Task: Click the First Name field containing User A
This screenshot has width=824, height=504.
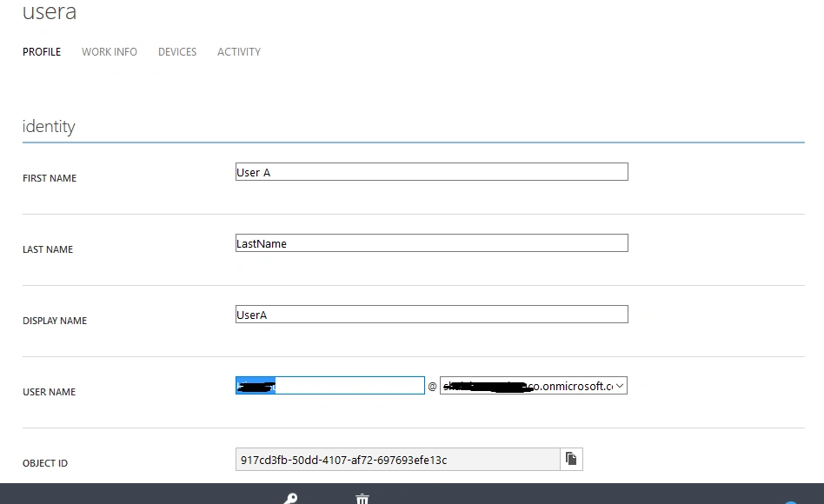Action: pyautogui.click(x=431, y=172)
